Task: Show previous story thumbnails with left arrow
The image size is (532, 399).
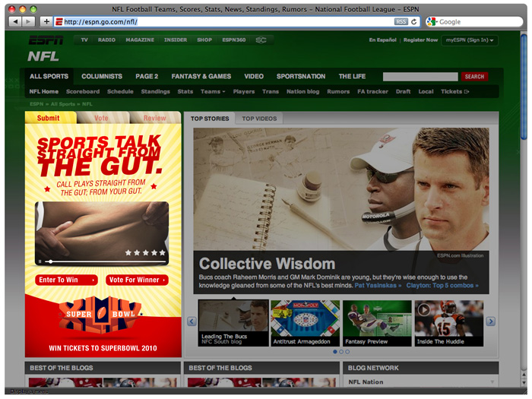Action: [192, 321]
